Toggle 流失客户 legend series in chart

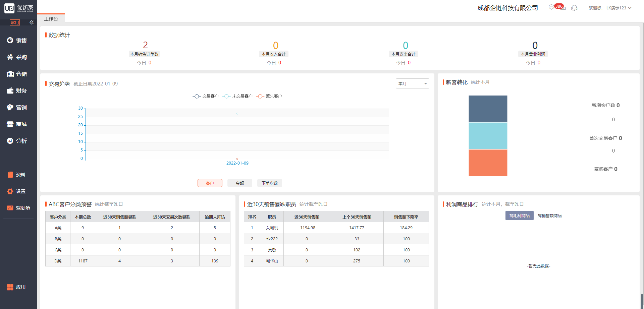pos(269,96)
